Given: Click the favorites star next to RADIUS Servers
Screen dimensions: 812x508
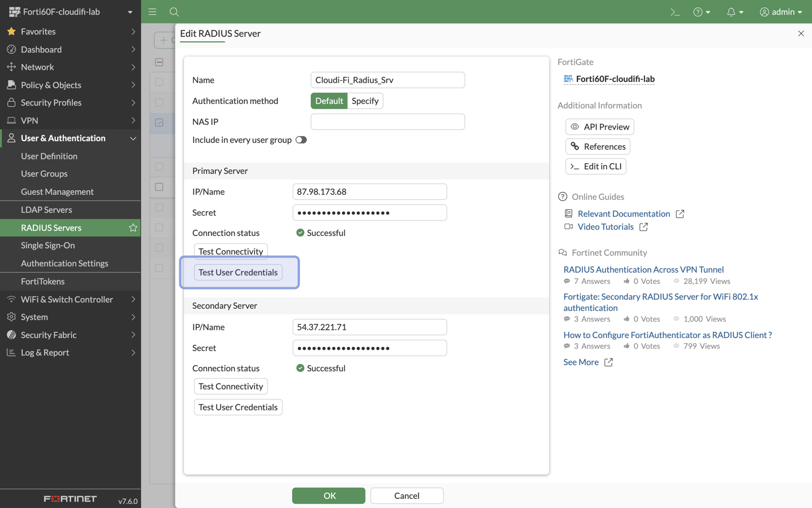Looking at the screenshot, I should 133,227.
